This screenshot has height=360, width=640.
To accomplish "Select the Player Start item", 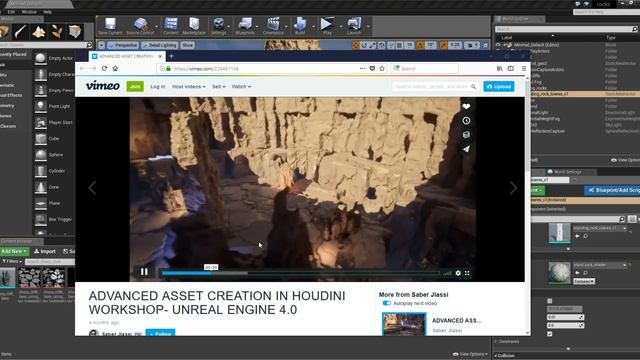I will click(53, 122).
